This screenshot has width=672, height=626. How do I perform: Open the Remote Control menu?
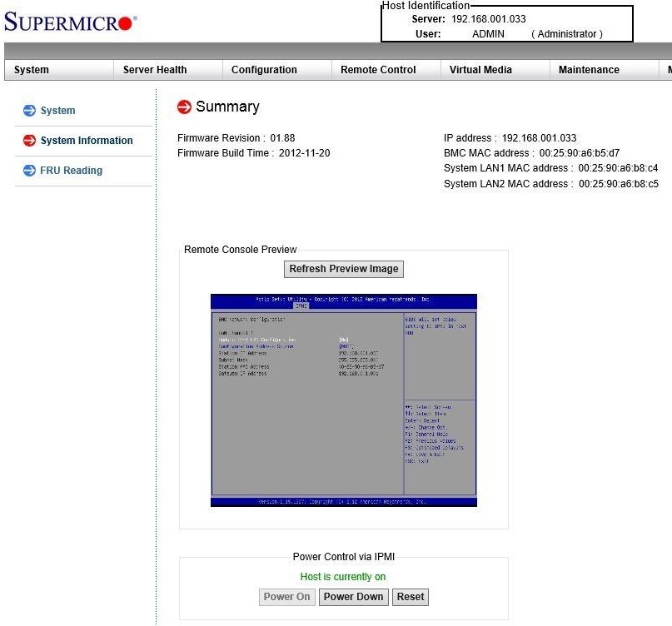(386, 70)
